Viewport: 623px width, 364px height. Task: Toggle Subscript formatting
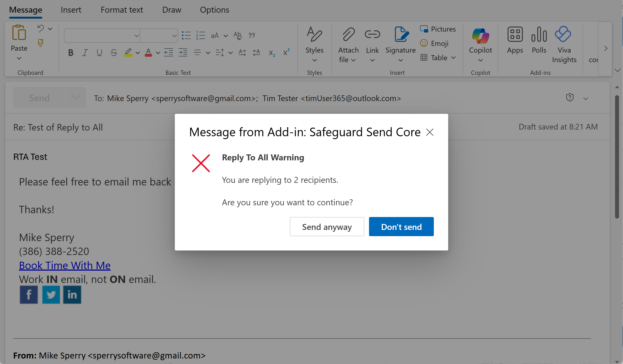pyautogui.click(x=272, y=53)
